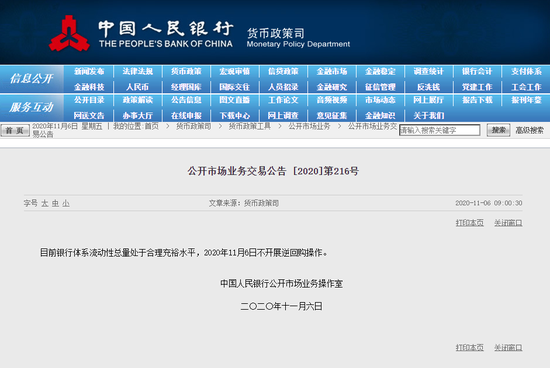The height and width of the screenshot is (368, 550).
Task: Select 公告信息 in service menu
Action: tap(186, 100)
